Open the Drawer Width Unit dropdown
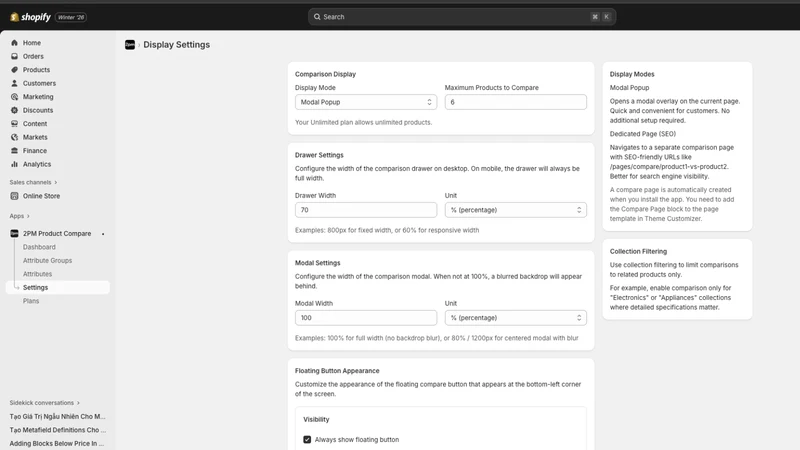The width and height of the screenshot is (800, 450). [515, 210]
